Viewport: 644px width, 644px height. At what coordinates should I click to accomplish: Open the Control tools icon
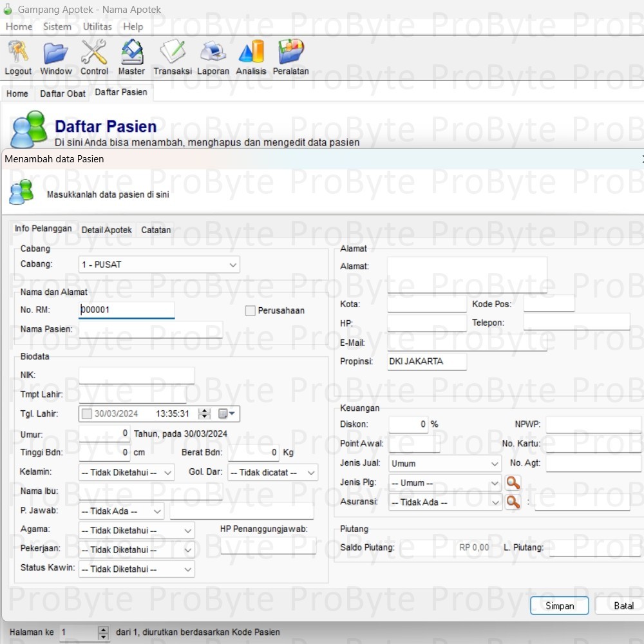click(x=94, y=53)
